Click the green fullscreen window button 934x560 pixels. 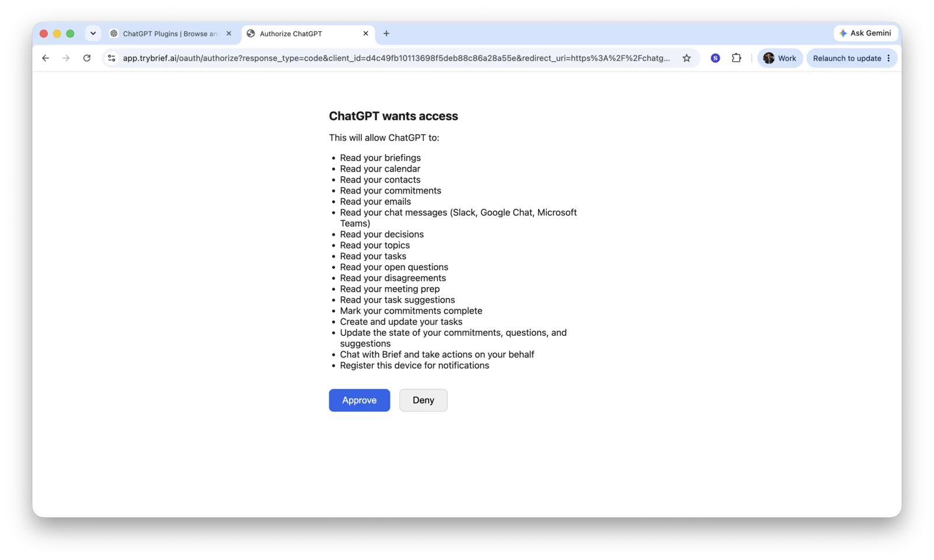(70, 34)
